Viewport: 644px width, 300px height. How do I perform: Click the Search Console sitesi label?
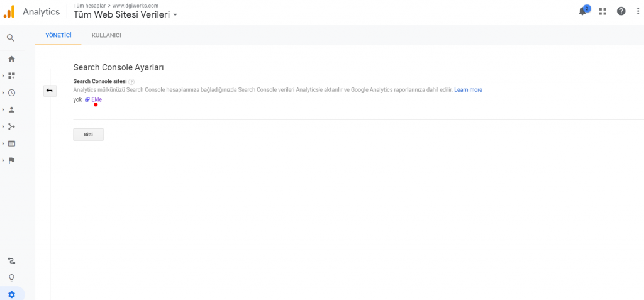[x=100, y=81]
